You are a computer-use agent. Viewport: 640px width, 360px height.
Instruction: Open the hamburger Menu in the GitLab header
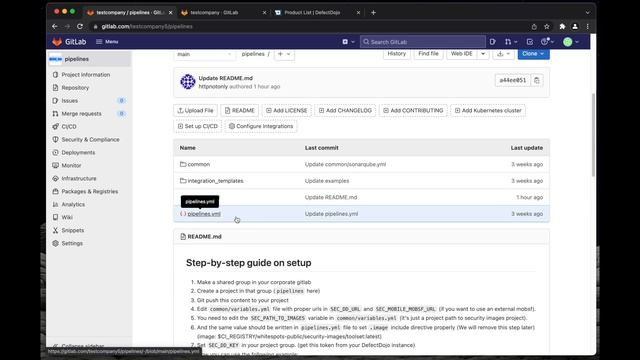coord(107,42)
